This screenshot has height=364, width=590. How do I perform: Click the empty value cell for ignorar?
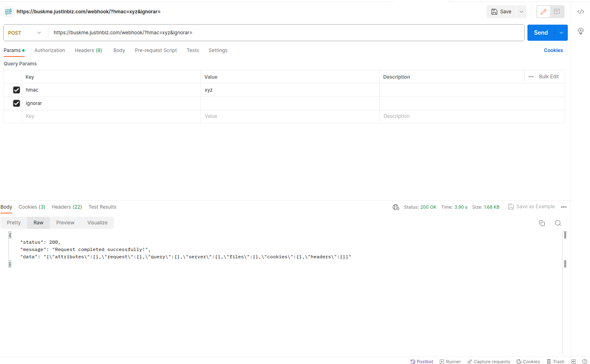290,103
